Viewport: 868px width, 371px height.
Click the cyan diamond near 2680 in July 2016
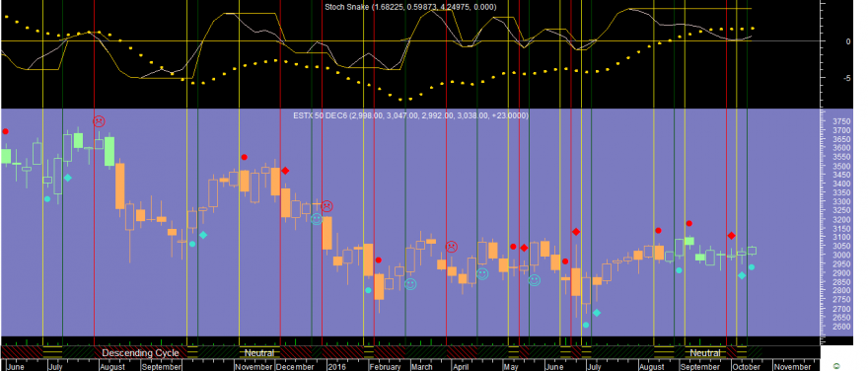tap(597, 313)
